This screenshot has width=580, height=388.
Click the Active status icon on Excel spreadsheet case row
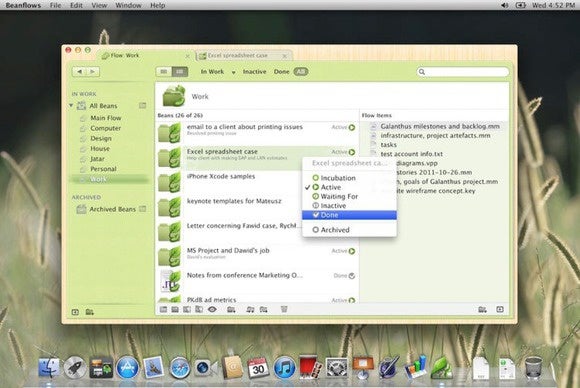(352, 152)
